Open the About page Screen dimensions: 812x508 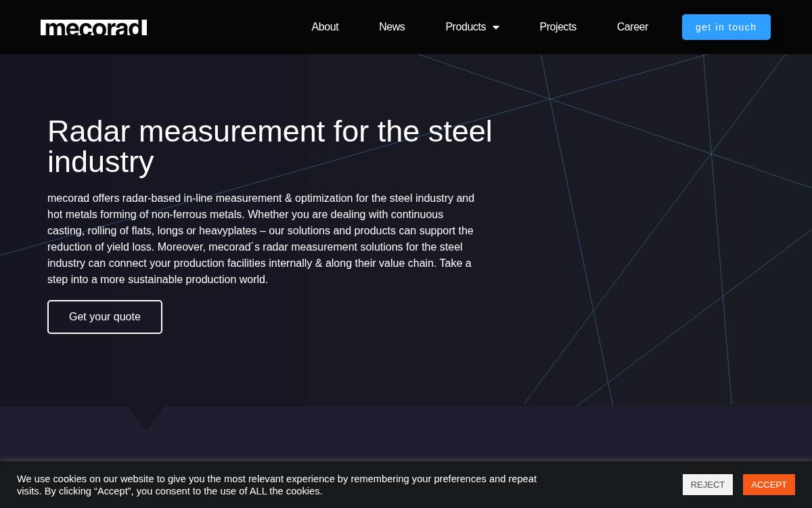click(x=325, y=27)
